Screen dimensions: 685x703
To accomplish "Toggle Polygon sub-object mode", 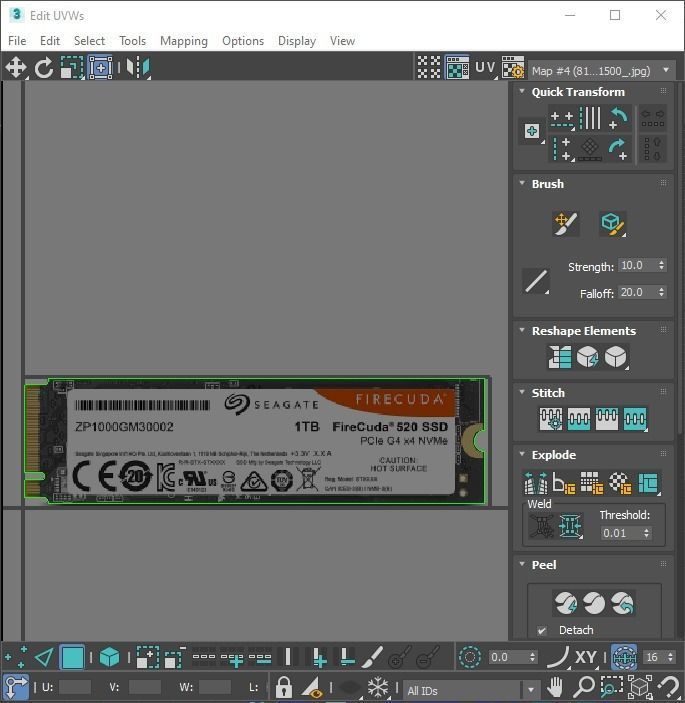I will click(x=73, y=657).
